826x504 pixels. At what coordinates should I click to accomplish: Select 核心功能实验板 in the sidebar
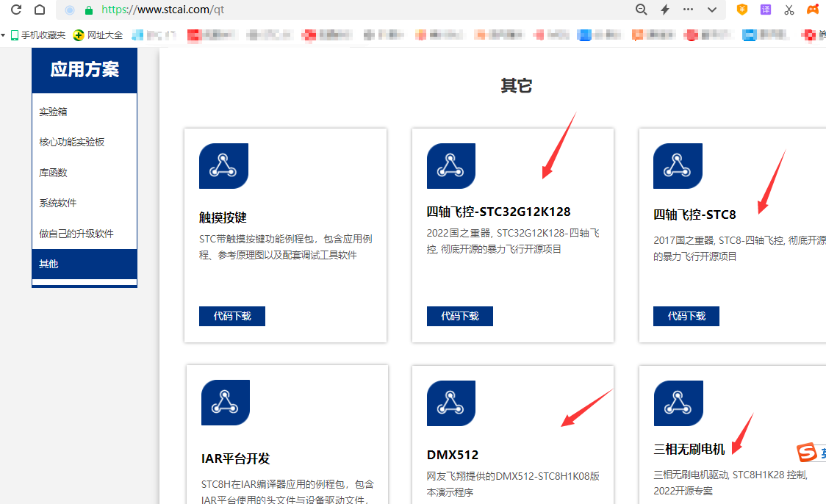click(x=71, y=142)
